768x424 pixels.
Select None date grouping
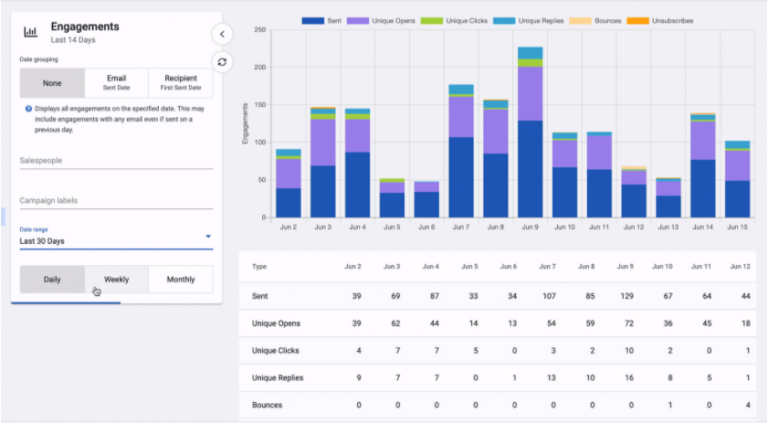pyautogui.click(x=52, y=83)
